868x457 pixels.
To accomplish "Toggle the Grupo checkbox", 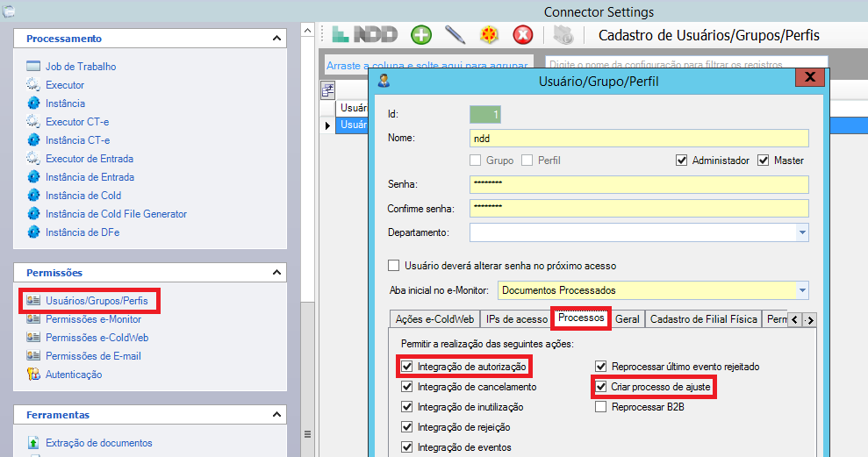I will tap(475, 161).
